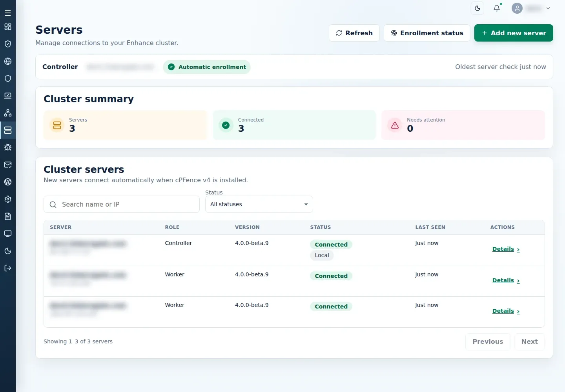This screenshot has width=565, height=392.
Task: Click the Automatic enrollment badge
Action: (207, 67)
